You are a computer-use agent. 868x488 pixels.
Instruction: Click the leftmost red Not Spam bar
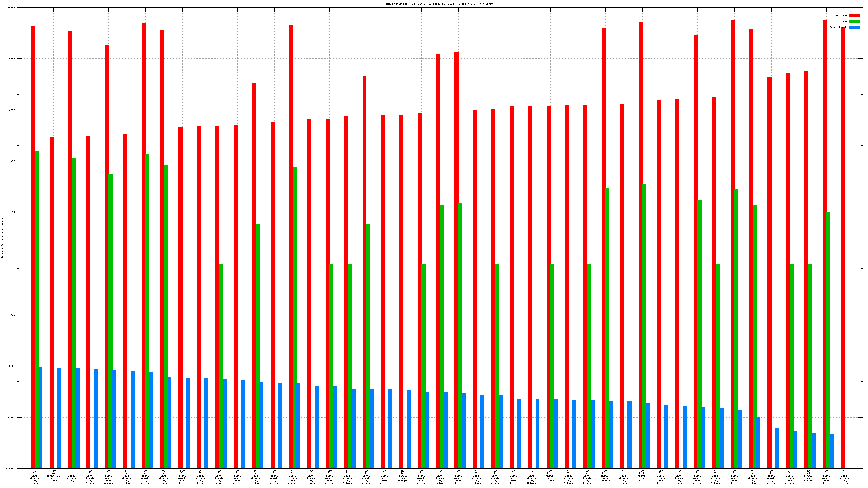click(x=33, y=236)
